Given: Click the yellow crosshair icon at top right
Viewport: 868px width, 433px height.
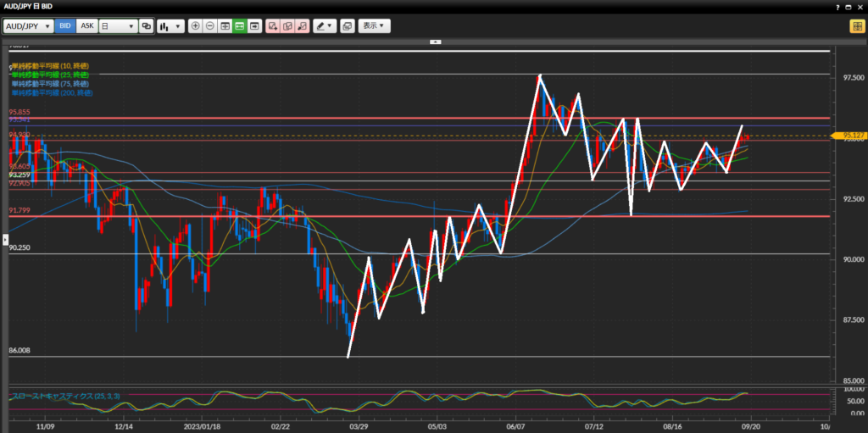Looking at the screenshot, I should tap(856, 26).
